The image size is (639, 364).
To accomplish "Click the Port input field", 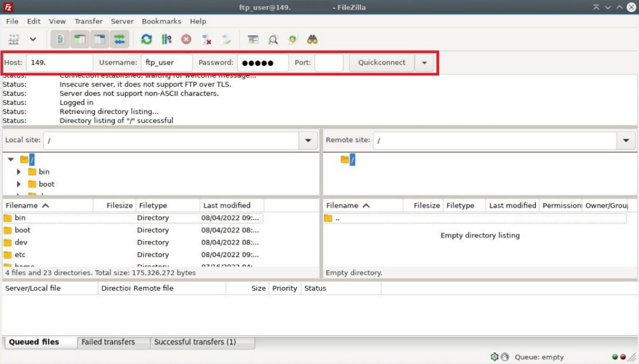I will tap(329, 63).
